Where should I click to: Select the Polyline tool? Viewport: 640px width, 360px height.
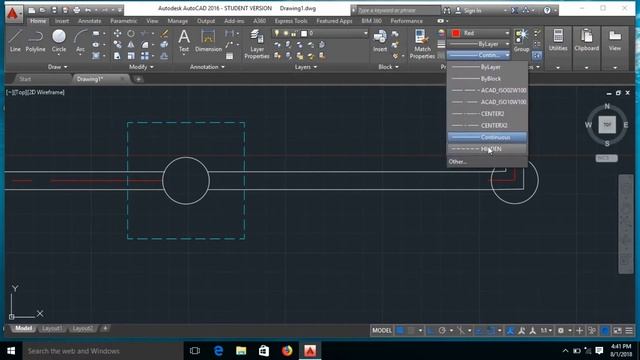point(36,41)
